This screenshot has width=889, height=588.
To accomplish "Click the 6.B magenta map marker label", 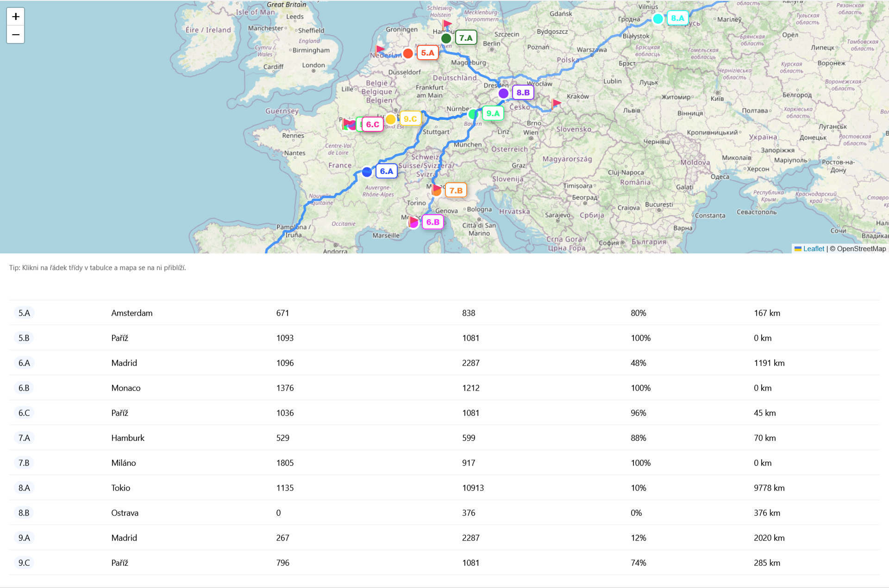I will pos(432,222).
